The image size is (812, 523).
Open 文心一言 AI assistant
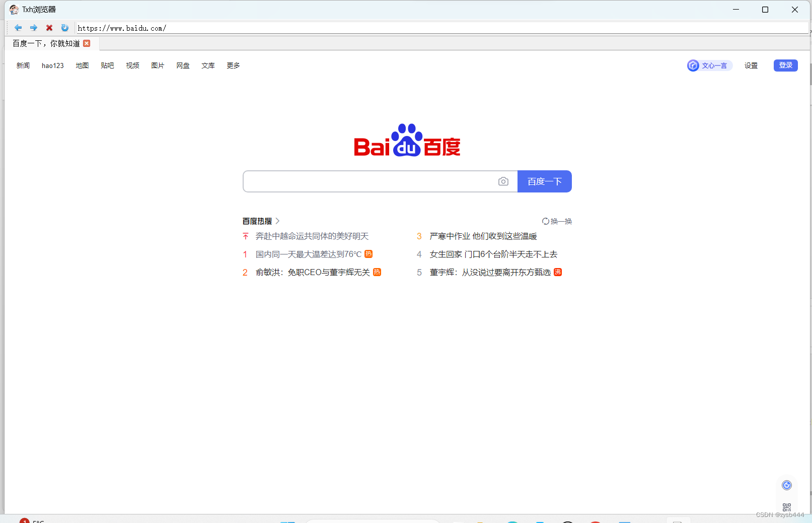[709, 66]
